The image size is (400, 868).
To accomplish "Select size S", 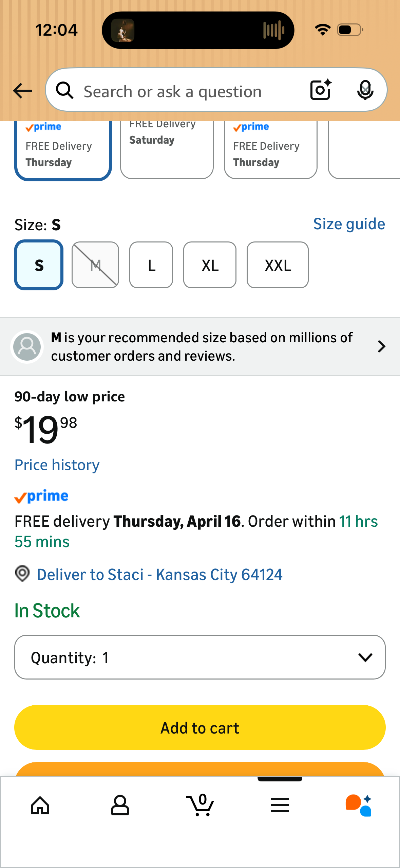I will click(x=39, y=265).
